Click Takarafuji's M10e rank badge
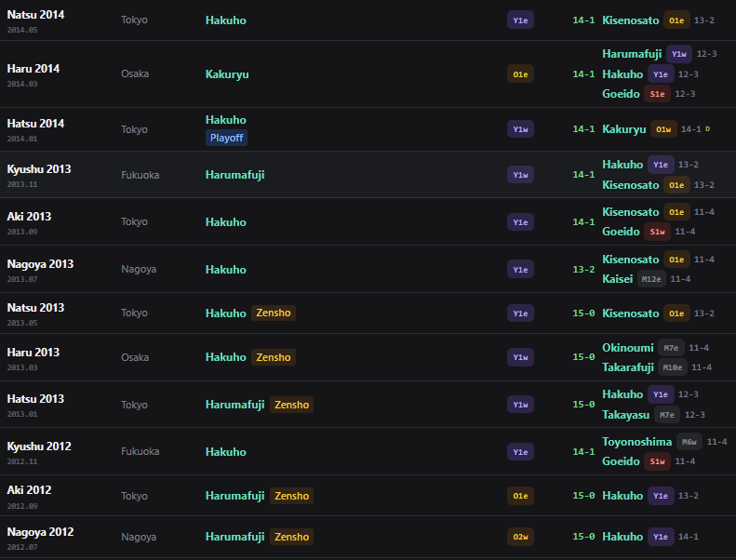 [x=672, y=367]
